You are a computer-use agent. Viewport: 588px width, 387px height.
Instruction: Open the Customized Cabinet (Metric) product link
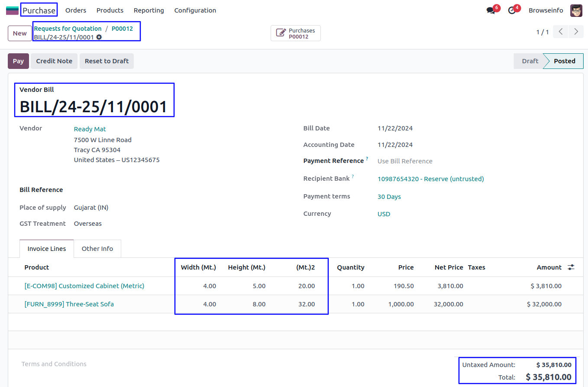click(x=84, y=286)
